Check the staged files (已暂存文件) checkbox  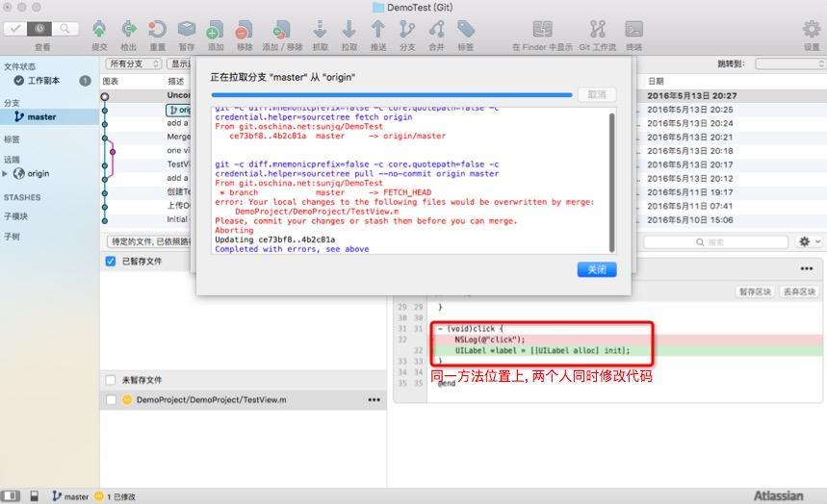(x=111, y=261)
